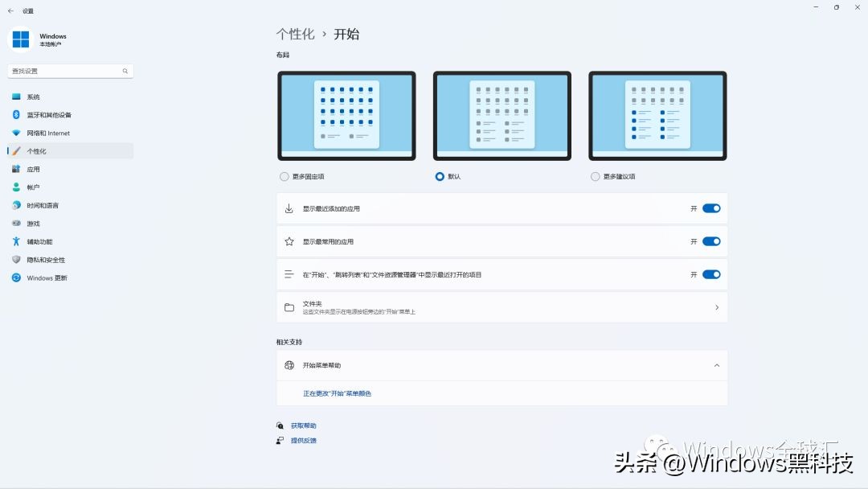Click the Give feedback link
The width and height of the screenshot is (868, 489).
304,440
